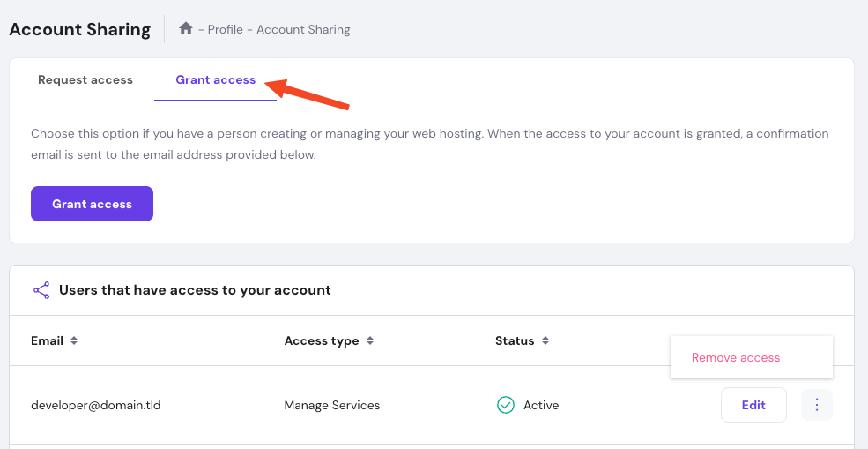Select the Grant access tab
This screenshot has width=868, height=449.
(x=216, y=80)
